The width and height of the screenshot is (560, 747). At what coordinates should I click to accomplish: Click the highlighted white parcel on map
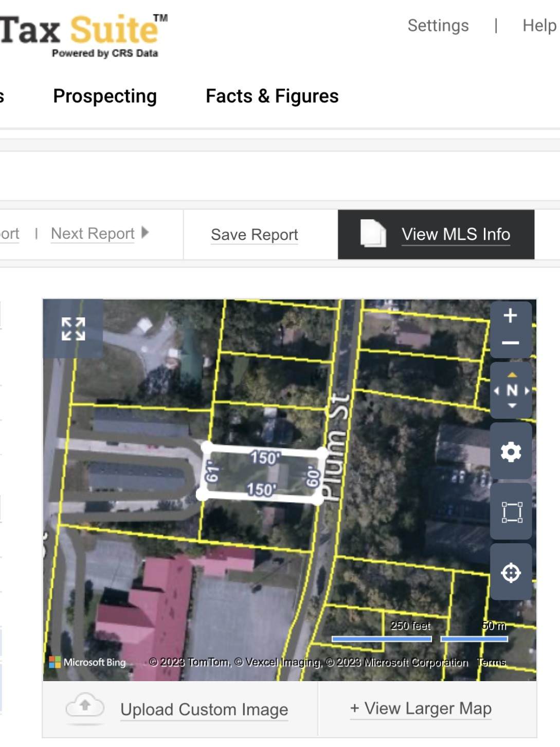pos(262,473)
